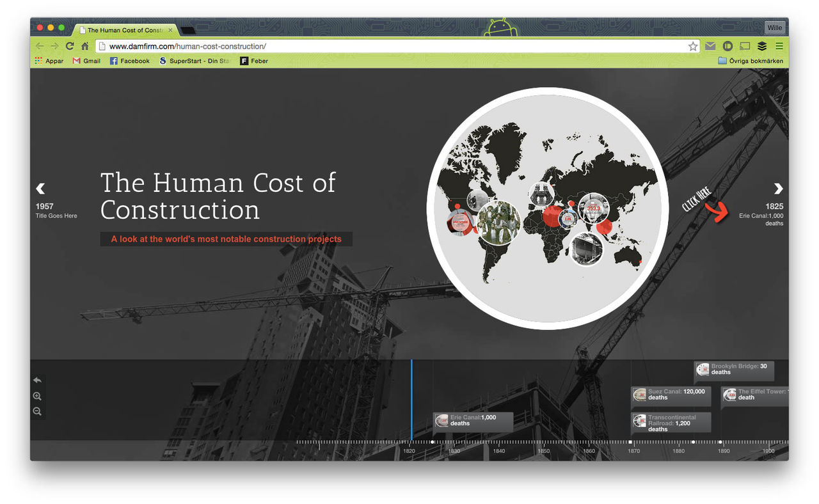This screenshot has width=819, height=504.
Task: Zoom out on the timeline
Action: [x=37, y=411]
